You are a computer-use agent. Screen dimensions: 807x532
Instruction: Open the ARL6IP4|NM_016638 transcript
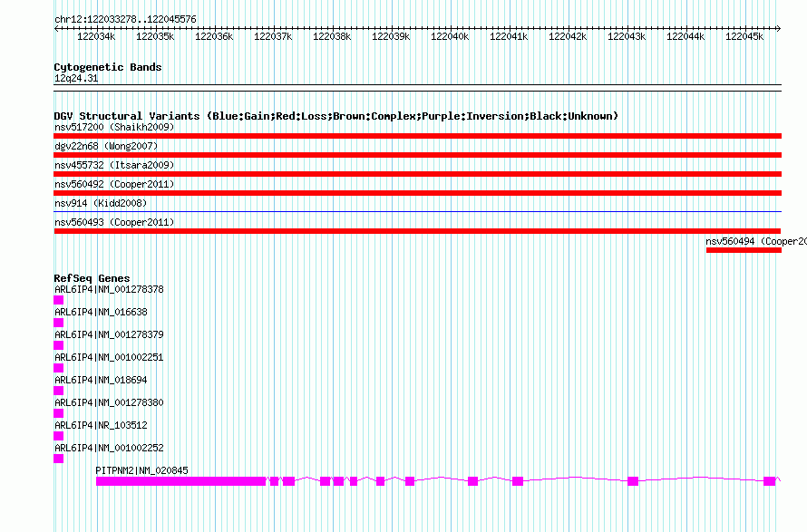coord(101,313)
